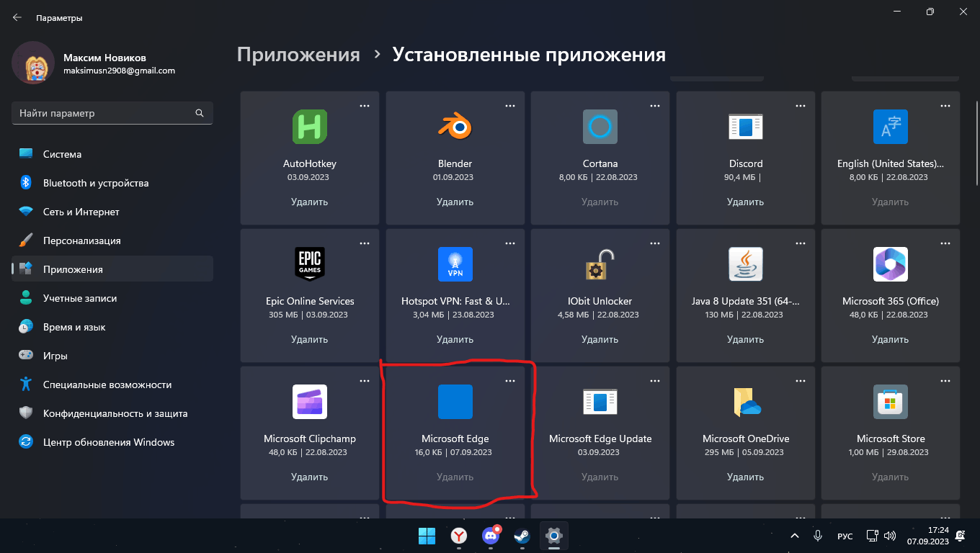Click the Приложения breadcrumb link
The width and height of the screenshot is (980, 553).
pyautogui.click(x=298, y=55)
